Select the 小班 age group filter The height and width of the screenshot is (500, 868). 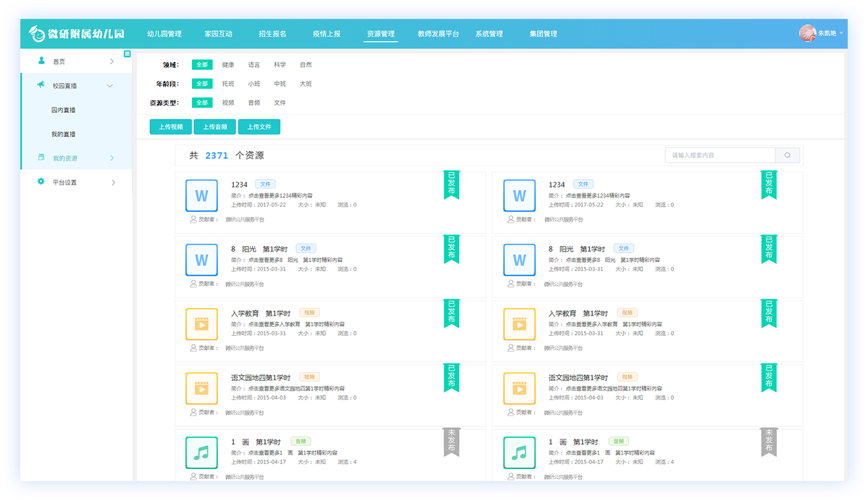[254, 84]
